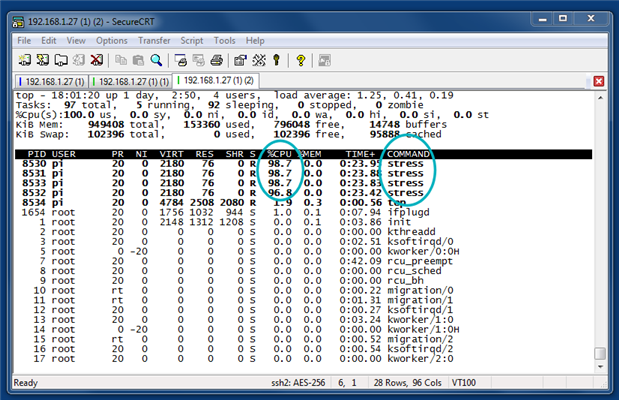Click the SecureCRT title bar app icon

point(19,22)
